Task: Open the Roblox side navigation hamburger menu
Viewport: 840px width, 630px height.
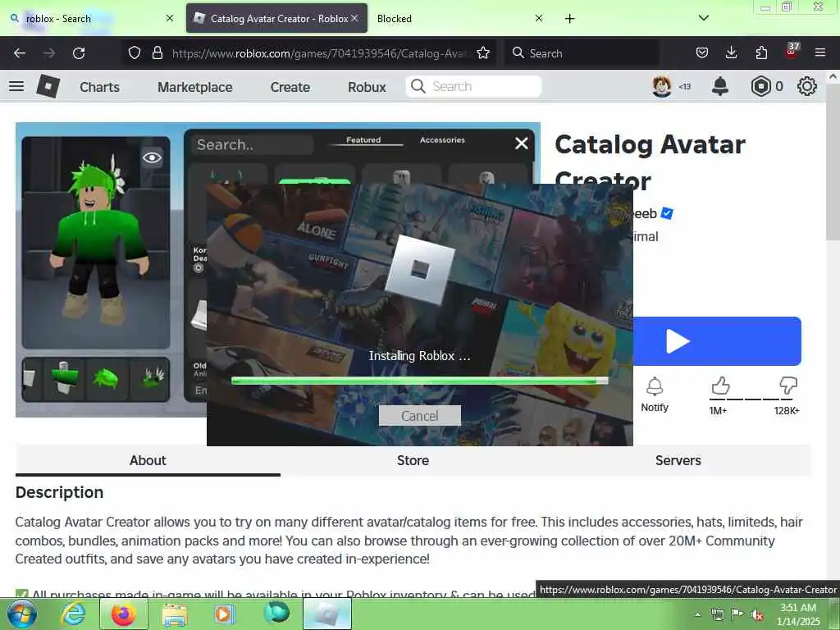Action: tap(16, 86)
